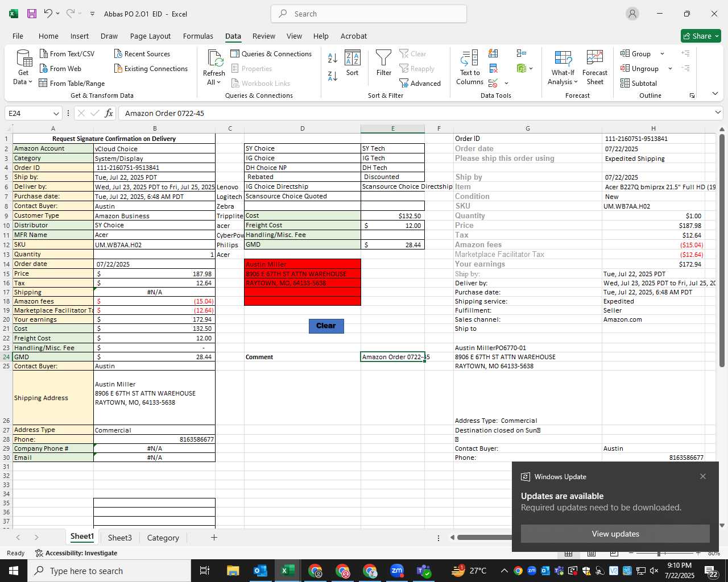Import data From Text/CSV
This screenshot has height=582, width=728.
coord(67,53)
